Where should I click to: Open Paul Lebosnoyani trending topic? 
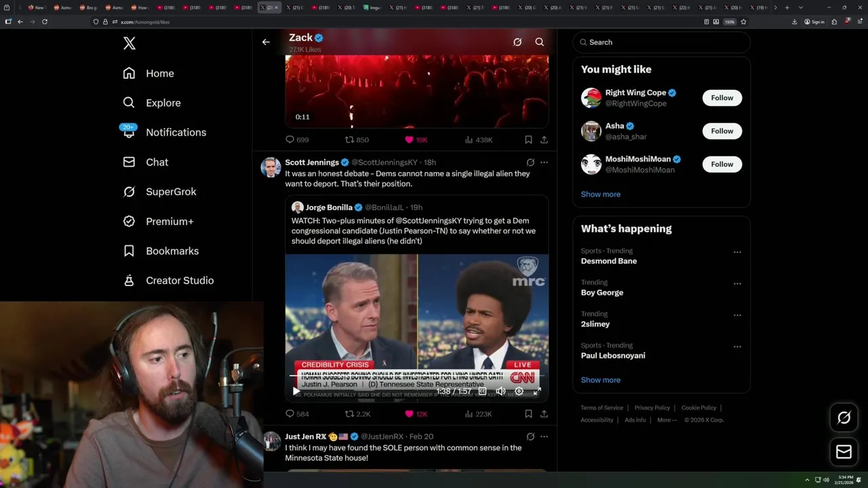point(612,356)
